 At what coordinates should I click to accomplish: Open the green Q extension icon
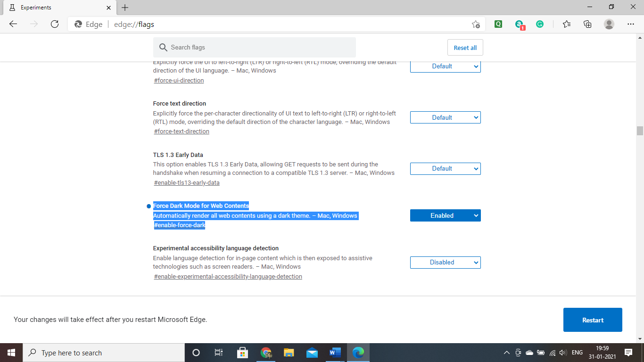498,24
